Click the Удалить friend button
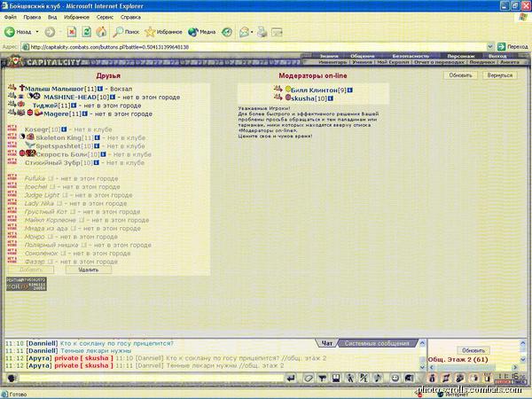Viewport: 532px width, 399px height. click(x=88, y=270)
